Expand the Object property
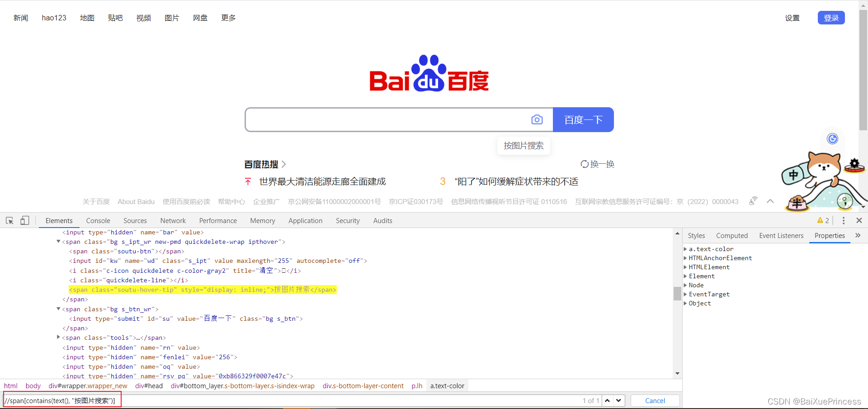This screenshot has width=868, height=409. [x=685, y=303]
